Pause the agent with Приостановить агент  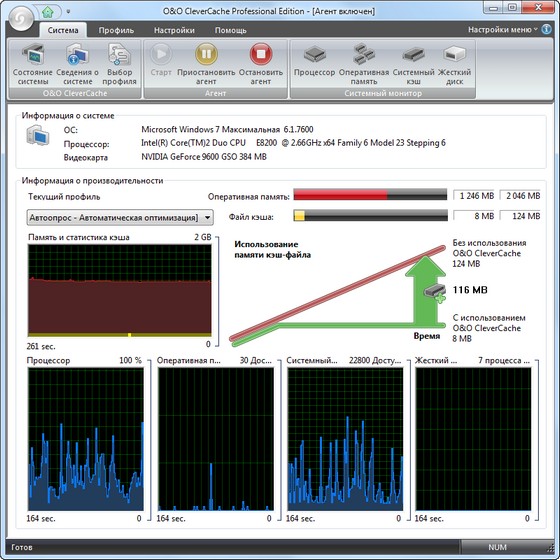coord(206,65)
